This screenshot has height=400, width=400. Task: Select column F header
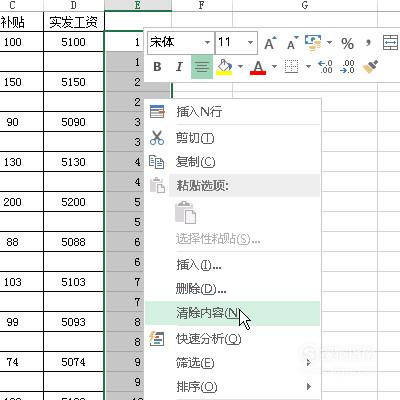point(202,5)
